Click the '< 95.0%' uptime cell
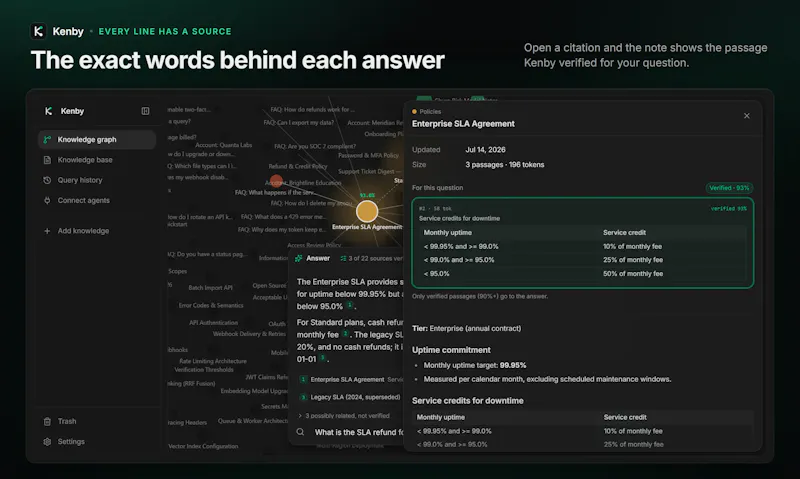This screenshot has width=800, height=479. pyautogui.click(x=436, y=273)
